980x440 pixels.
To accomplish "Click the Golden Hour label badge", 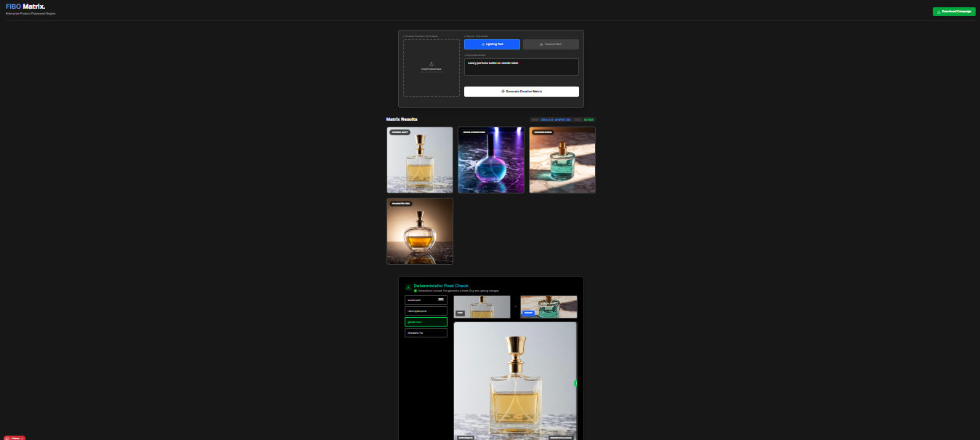I will [x=543, y=132].
